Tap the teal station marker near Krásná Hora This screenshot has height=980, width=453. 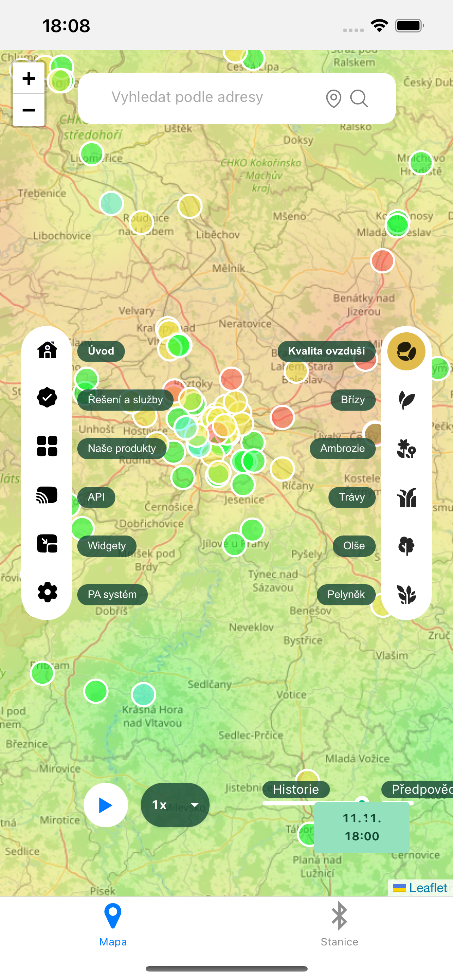pyautogui.click(x=143, y=694)
